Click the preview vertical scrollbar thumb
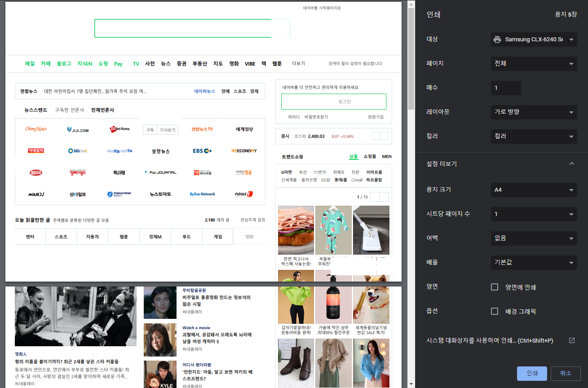The image size is (588, 388). point(411,58)
